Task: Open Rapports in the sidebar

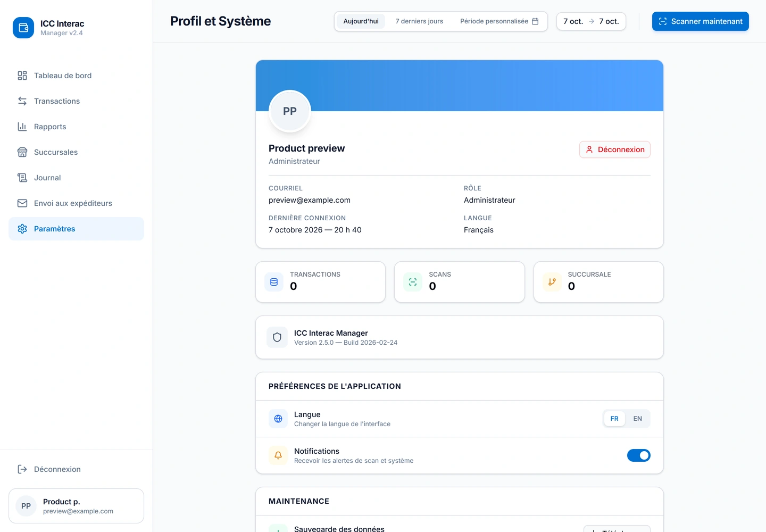Action: [x=76, y=127]
